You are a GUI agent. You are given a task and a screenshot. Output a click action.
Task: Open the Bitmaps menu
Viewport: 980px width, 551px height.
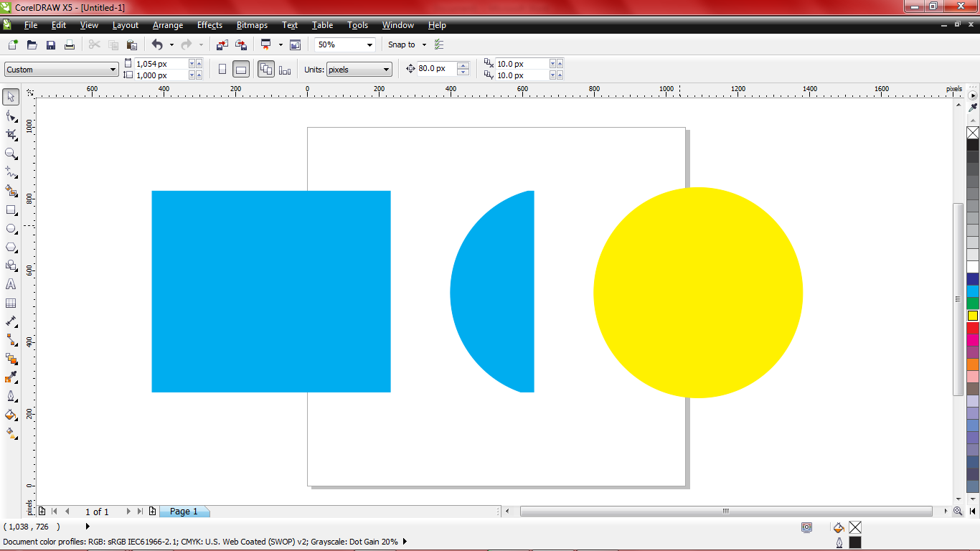click(x=251, y=25)
